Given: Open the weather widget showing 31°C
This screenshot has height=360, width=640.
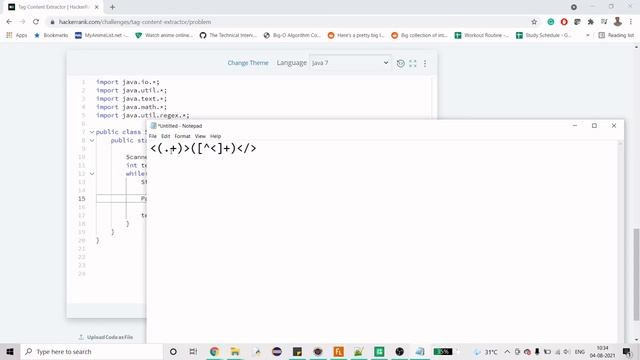Looking at the screenshot, I should click(485, 351).
